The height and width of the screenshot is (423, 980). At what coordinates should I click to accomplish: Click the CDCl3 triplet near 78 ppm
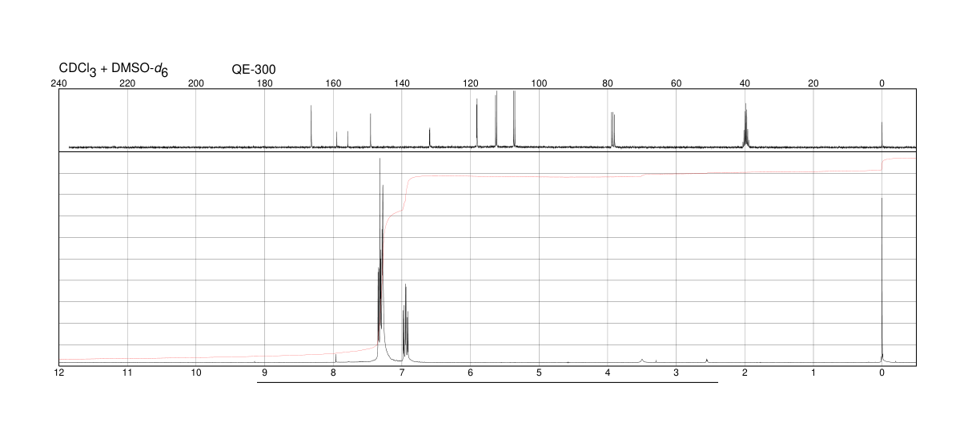coord(612,129)
